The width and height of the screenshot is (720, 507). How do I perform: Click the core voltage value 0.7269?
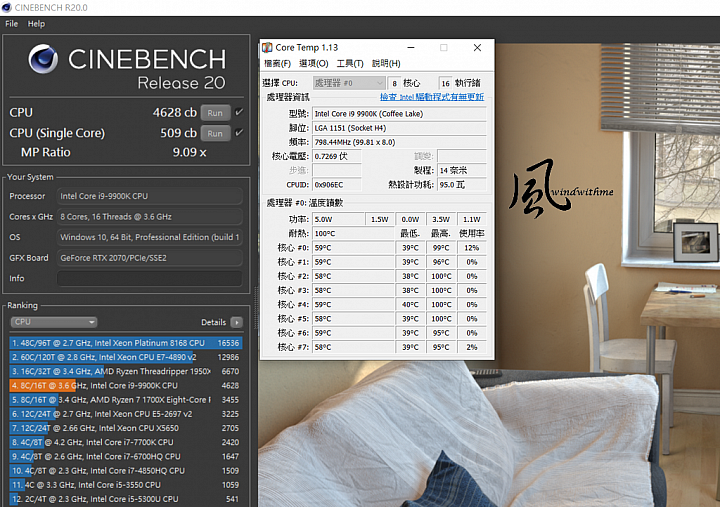(x=337, y=157)
